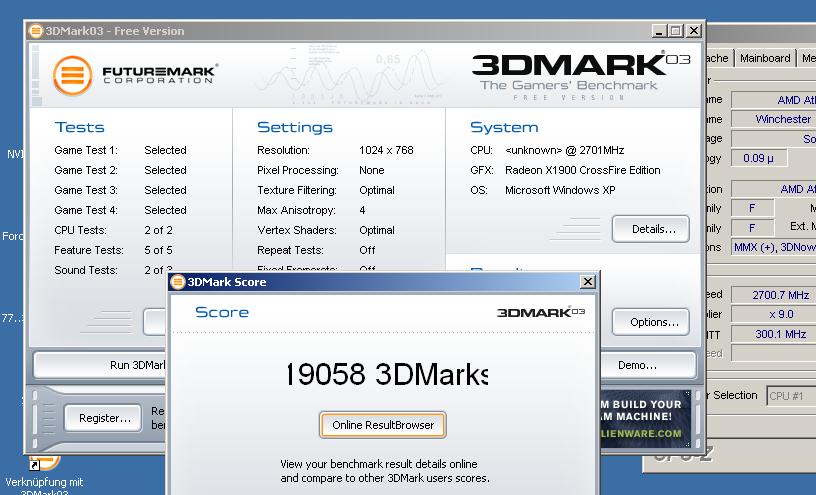The width and height of the screenshot is (816, 495).
Task: Switch to Mainboard tab in CPU-Z
Action: coord(765,58)
